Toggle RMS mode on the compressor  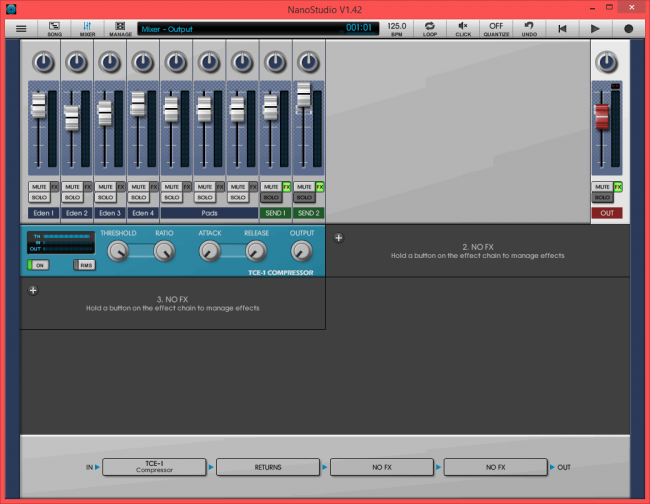(x=83, y=264)
